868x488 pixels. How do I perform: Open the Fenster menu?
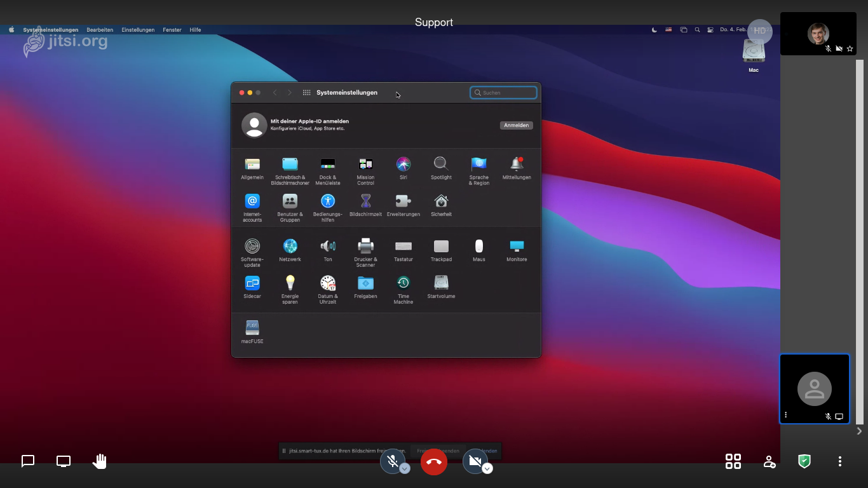coord(172,30)
